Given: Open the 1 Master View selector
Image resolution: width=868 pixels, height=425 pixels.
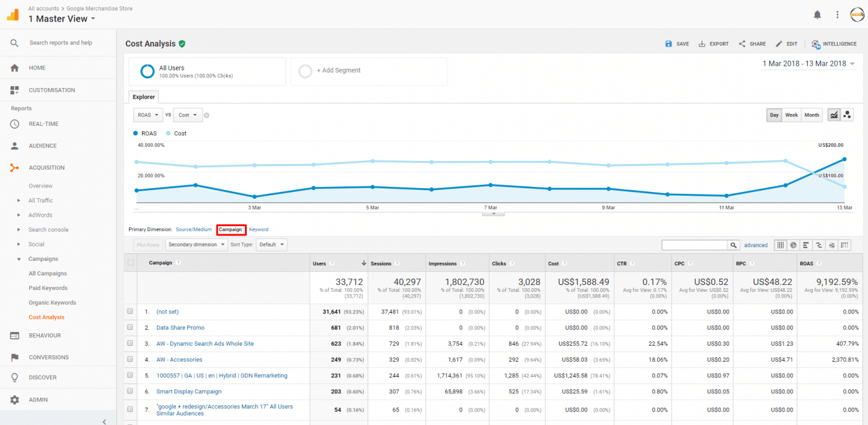Looking at the screenshot, I should coord(62,19).
